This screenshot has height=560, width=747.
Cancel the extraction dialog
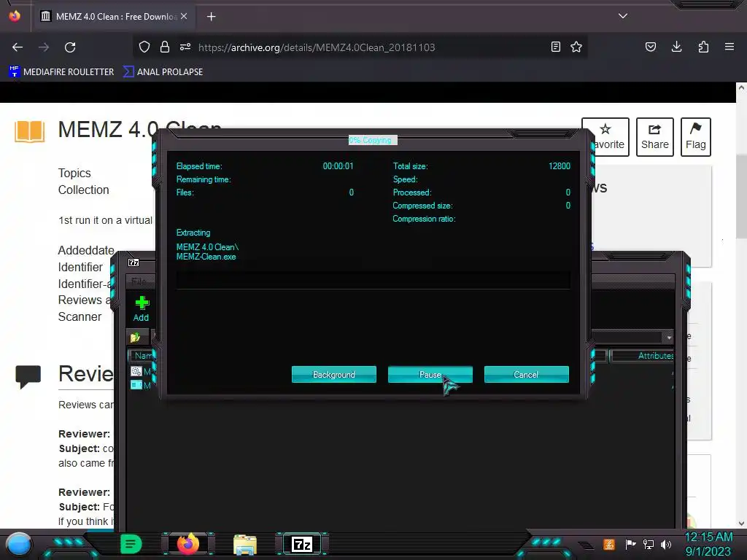tap(526, 374)
